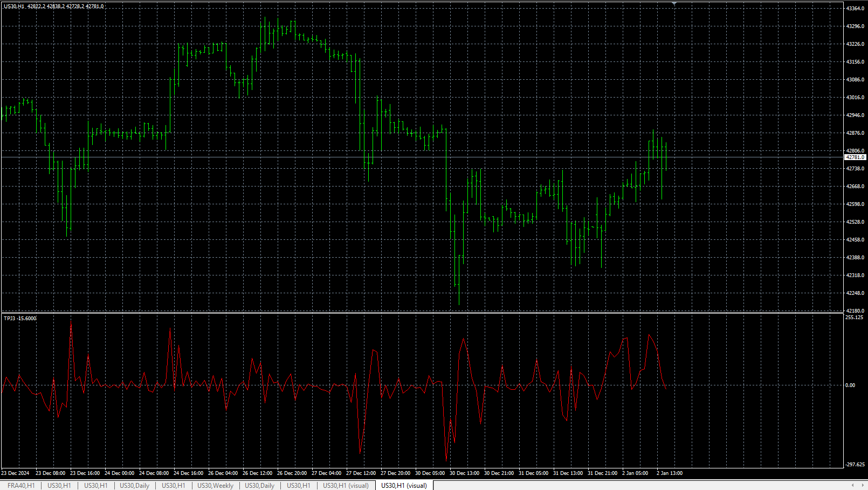Click the 42180.0 price axis value
Screen dimensions: 868x490
[855, 311]
